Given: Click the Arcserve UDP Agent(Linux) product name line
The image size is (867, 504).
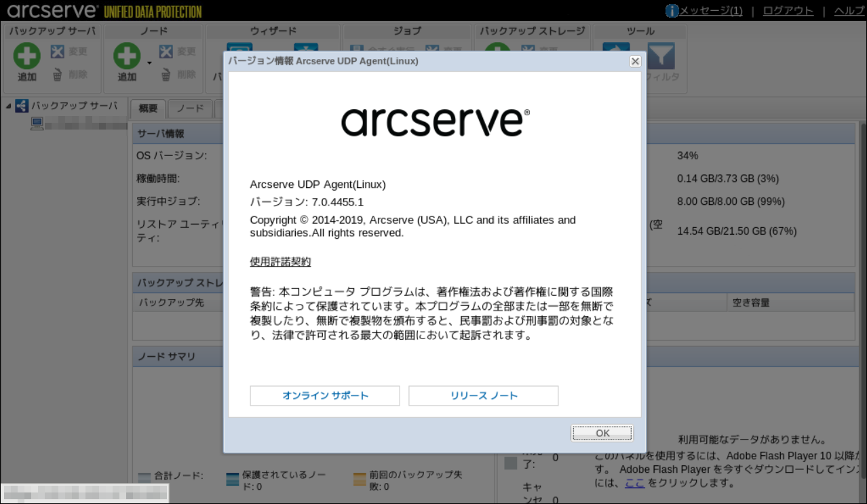Looking at the screenshot, I should click(x=317, y=185).
